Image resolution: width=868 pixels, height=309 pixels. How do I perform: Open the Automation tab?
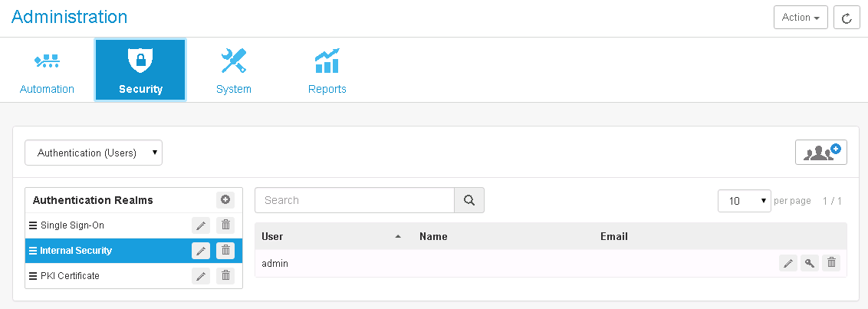47,71
